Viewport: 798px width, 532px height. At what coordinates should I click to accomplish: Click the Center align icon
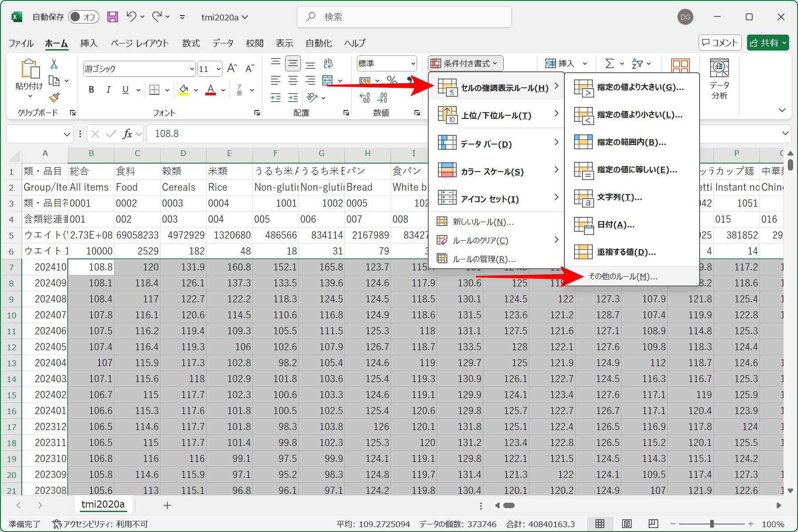(x=293, y=81)
